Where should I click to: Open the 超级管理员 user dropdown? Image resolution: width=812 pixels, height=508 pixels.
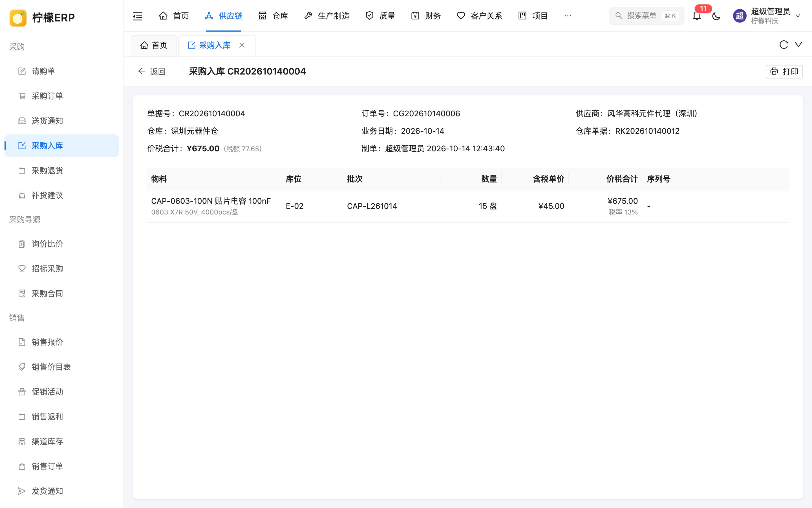click(767, 16)
